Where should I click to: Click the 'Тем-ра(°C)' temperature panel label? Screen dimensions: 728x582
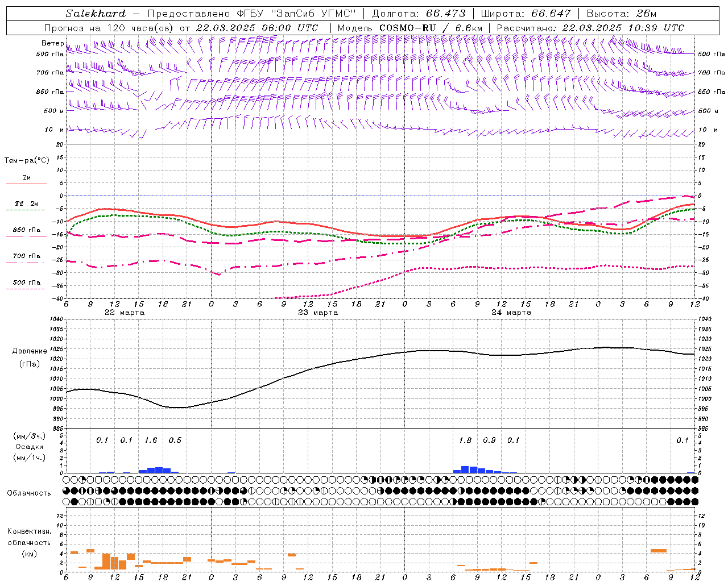(x=27, y=161)
